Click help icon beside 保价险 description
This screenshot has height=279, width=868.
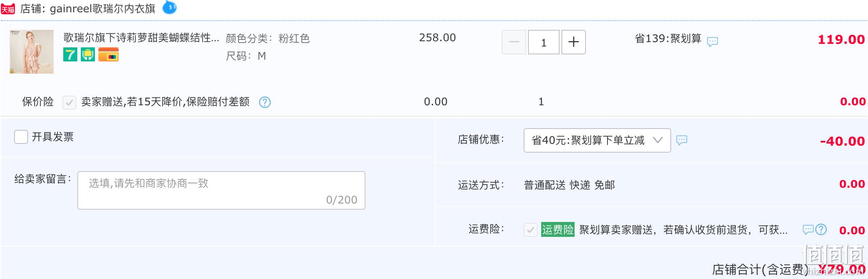(x=265, y=102)
